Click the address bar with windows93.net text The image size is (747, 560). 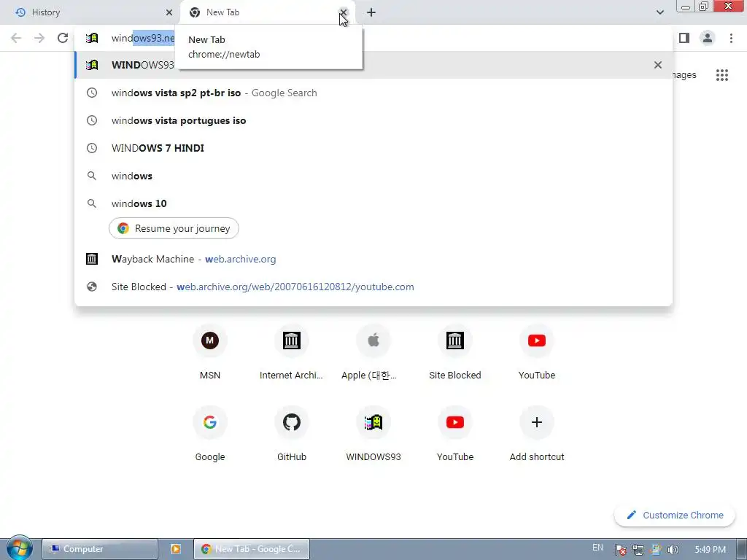(373, 38)
